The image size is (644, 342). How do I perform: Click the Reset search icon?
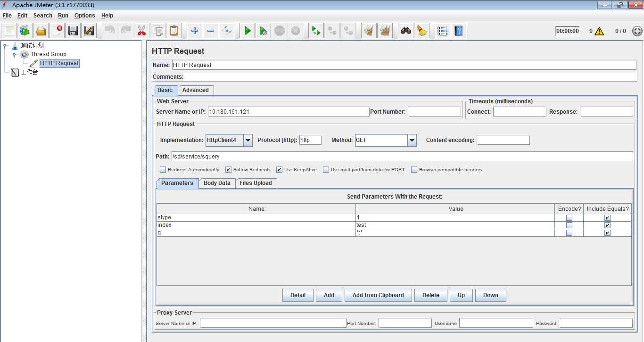pos(422,31)
